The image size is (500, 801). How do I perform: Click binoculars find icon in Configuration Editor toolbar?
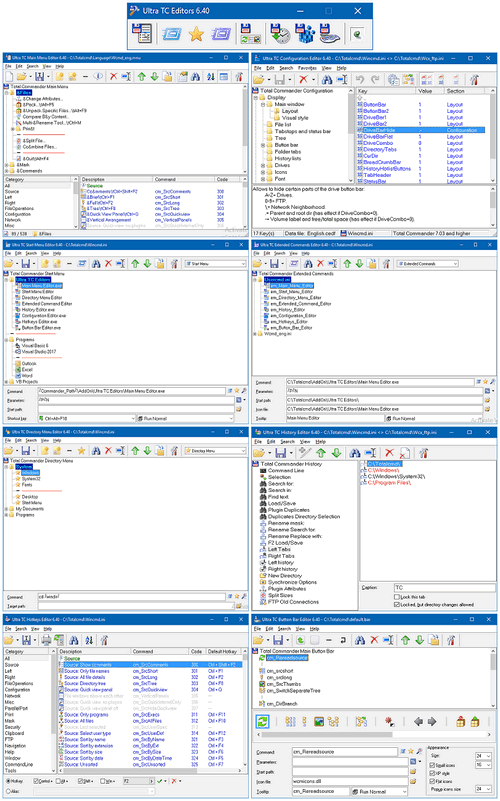[327, 79]
